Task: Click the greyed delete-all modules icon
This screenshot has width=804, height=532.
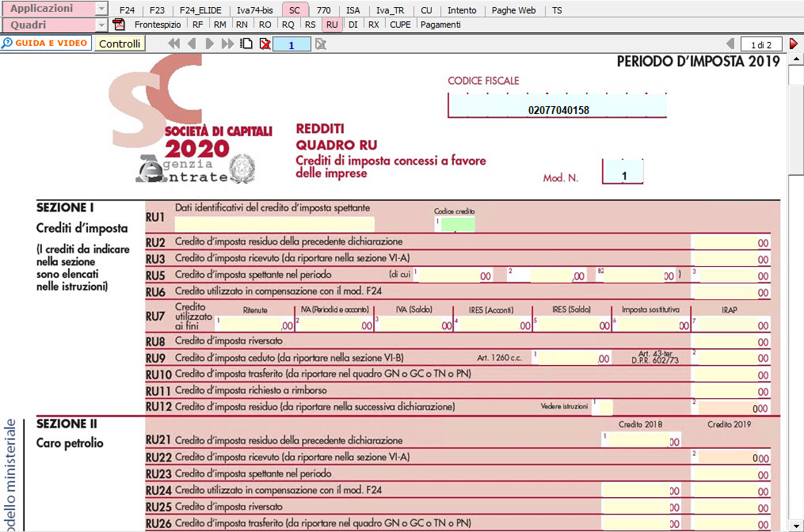Action: (321, 44)
